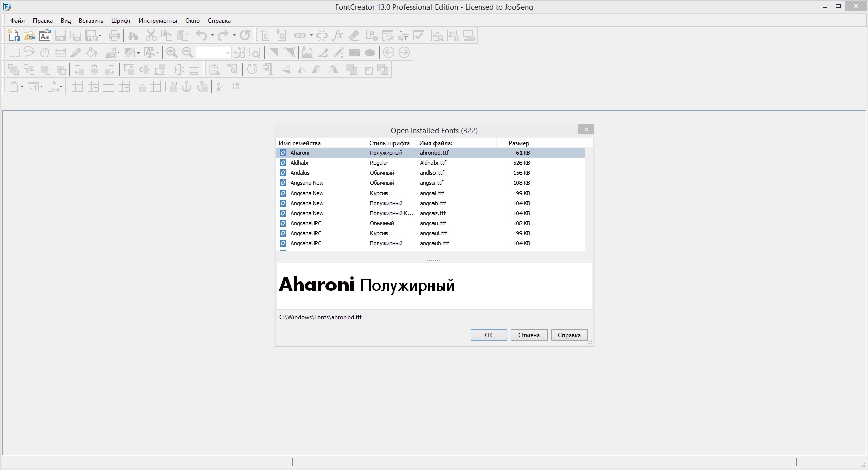Select the rectangle selection tool

[x=14, y=52]
